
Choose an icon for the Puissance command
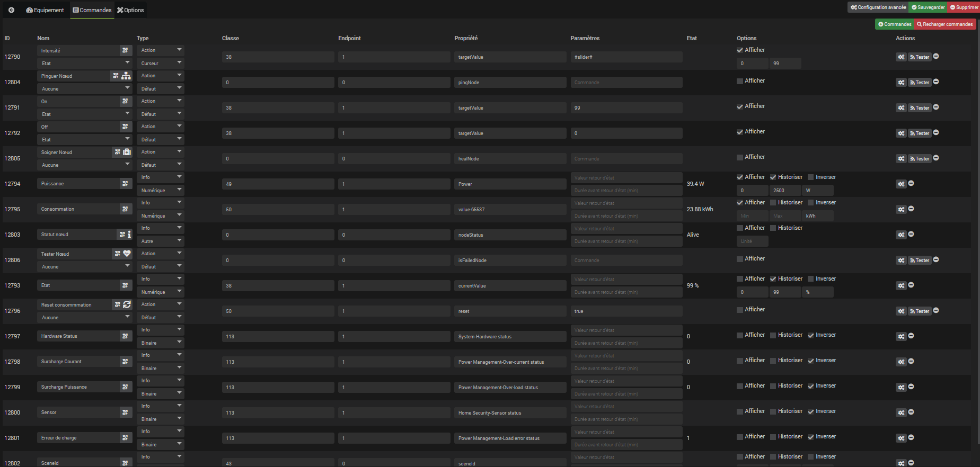click(125, 184)
